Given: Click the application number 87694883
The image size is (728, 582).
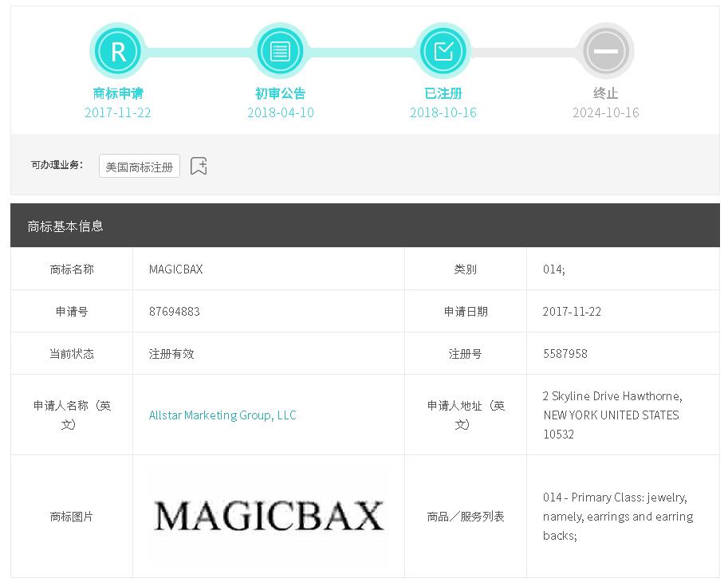Looking at the screenshot, I should point(175,312).
